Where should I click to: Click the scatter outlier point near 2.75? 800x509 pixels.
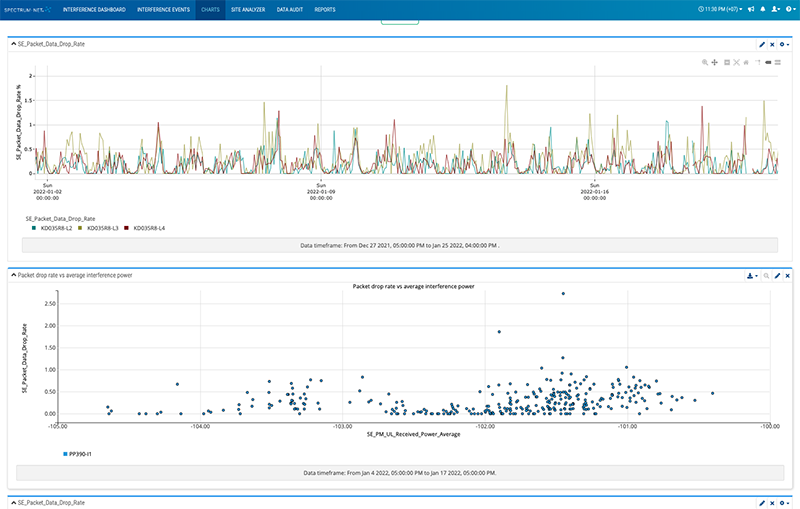(563, 294)
